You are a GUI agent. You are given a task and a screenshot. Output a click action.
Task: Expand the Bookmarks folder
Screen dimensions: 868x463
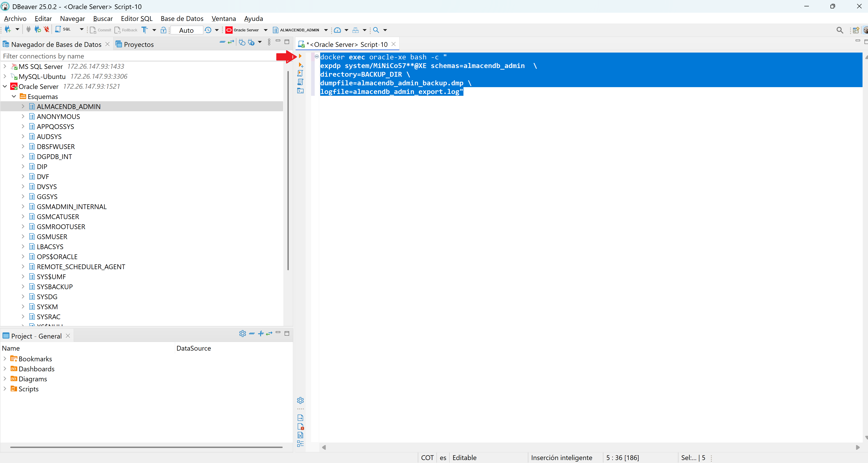[5, 359]
